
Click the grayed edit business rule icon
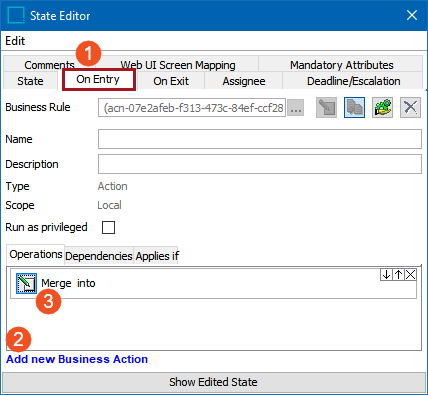[326, 108]
